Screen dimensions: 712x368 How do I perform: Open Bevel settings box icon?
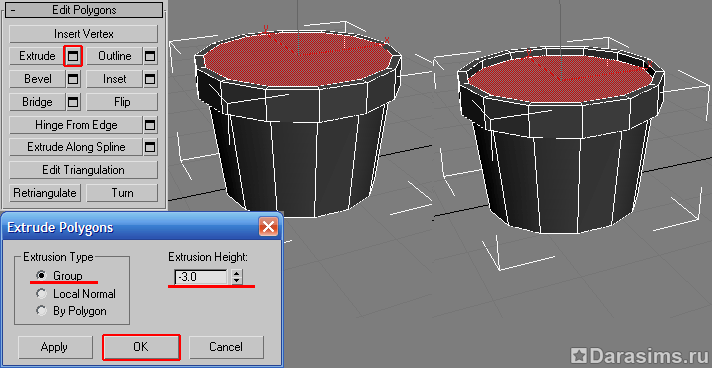(x=73, y=79)
